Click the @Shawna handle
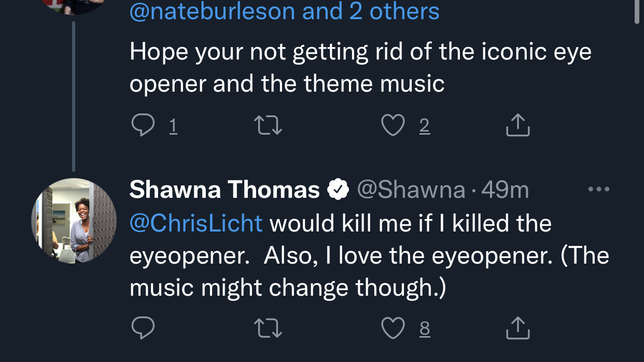The width and height of the screenshot is (644, 362). (411, 191)
